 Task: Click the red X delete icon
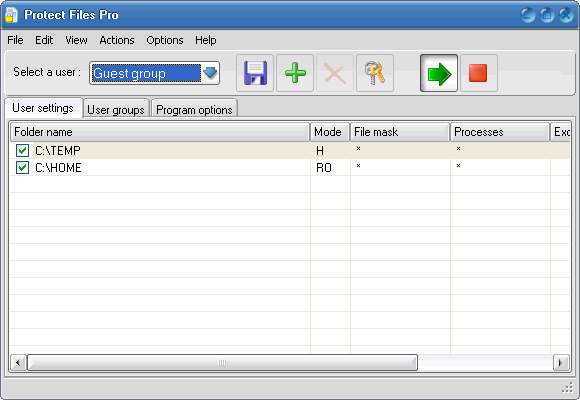click(x=335, y=73)
